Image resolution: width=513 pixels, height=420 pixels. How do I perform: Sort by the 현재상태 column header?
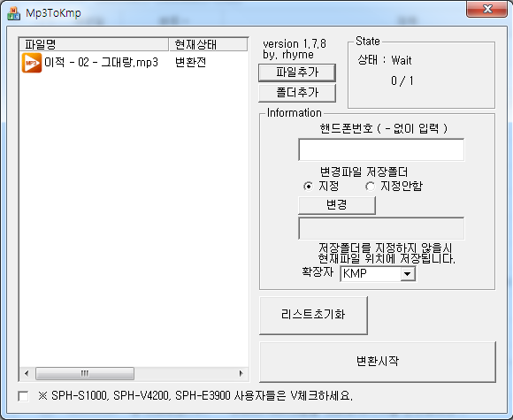pos(208,44)
